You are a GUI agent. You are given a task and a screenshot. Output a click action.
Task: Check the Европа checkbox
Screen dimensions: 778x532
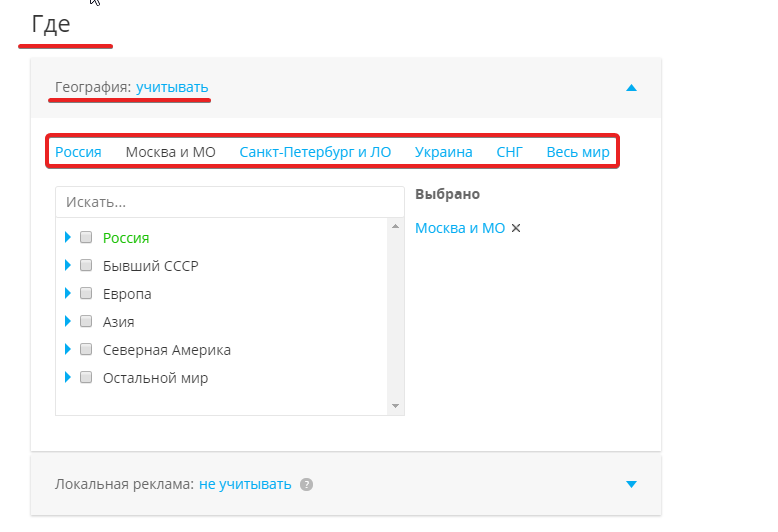coord(86,293)
